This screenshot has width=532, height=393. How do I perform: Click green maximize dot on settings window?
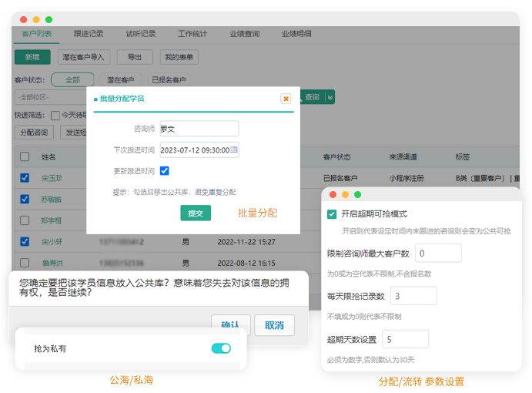pos(357,195)
